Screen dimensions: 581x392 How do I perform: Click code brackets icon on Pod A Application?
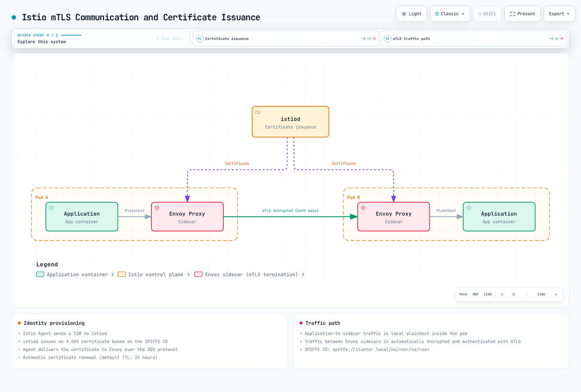pyautogui.click(x=52, y=208)
